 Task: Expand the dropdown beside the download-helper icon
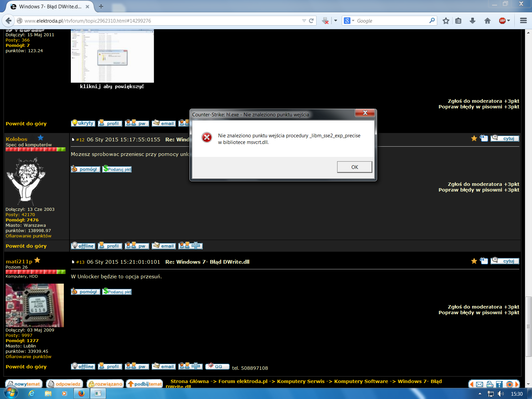point(335,21)
